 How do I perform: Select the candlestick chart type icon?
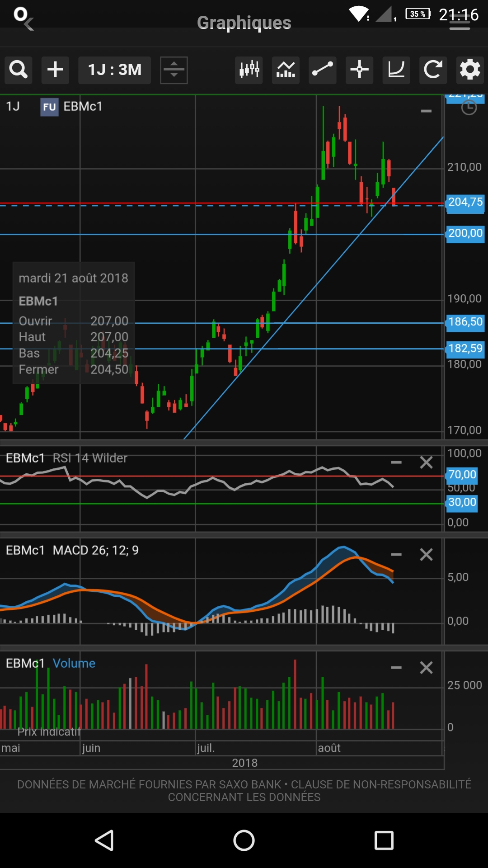tap(249, 70)
